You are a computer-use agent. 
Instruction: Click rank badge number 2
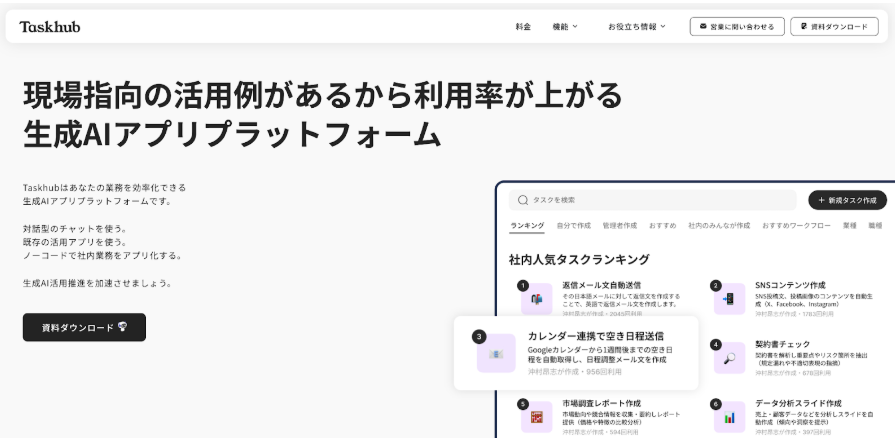click(x=716, y=286)
